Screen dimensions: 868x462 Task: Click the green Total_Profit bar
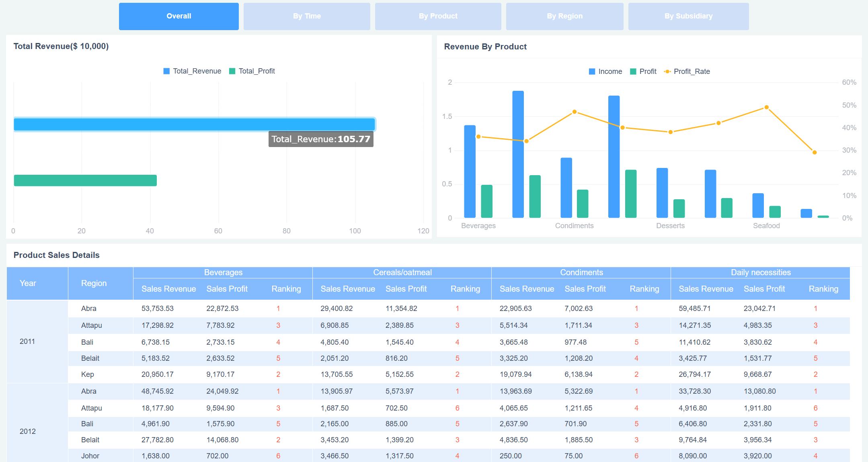coord(84,181)
